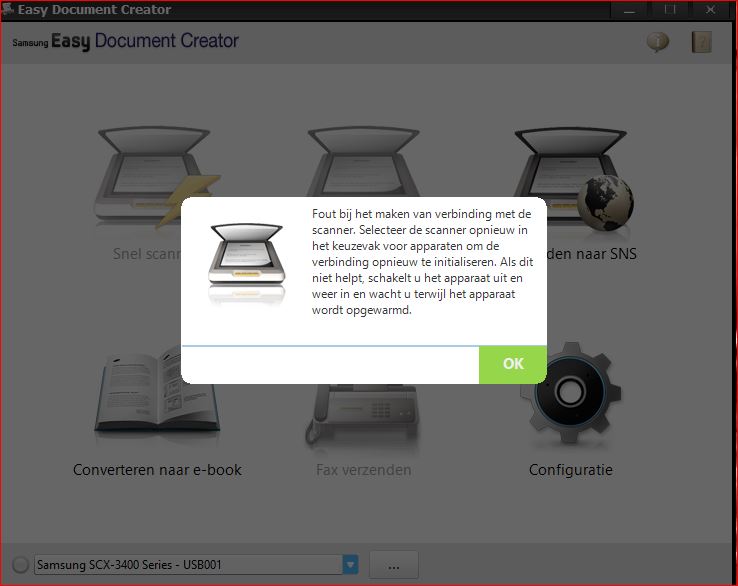
Task: Click the ellipsis button next to device list
Action: pos(394,564)
